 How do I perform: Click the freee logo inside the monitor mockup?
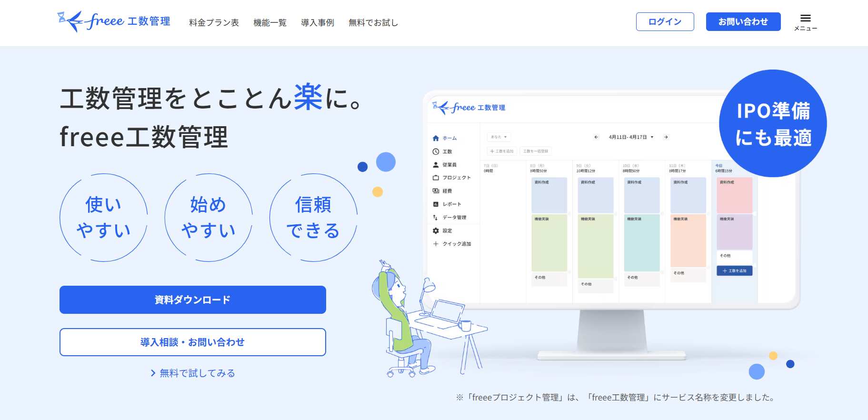469,108
